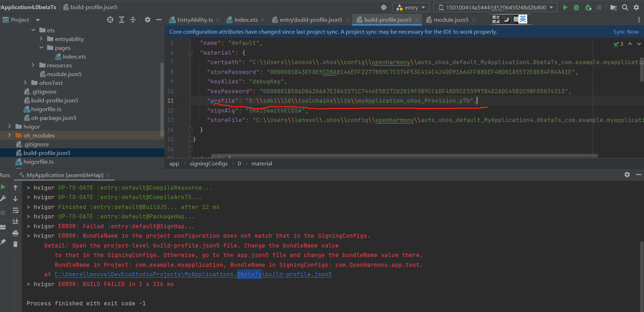The width and height of the screenshot is (644, 312).
Task: Click wrench icon in Run panel sidebar
Action: click(x=3, y=198)
